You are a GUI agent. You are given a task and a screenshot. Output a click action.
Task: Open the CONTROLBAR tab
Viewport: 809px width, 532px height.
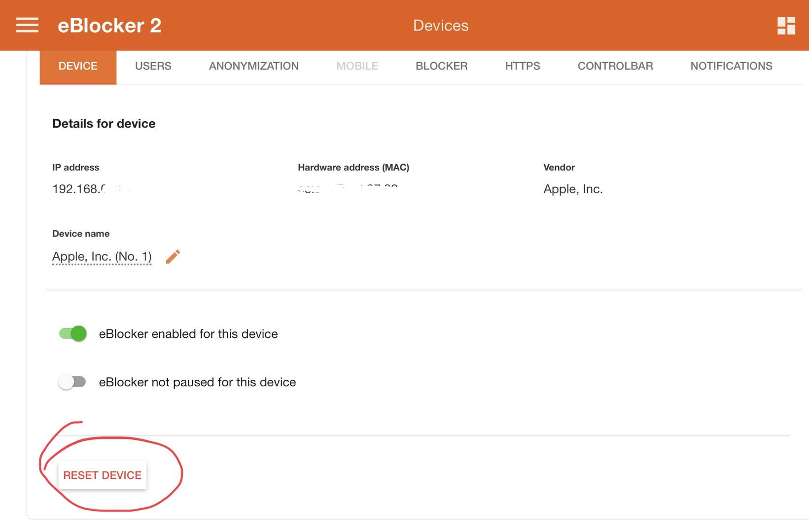(x=615, y=66)
